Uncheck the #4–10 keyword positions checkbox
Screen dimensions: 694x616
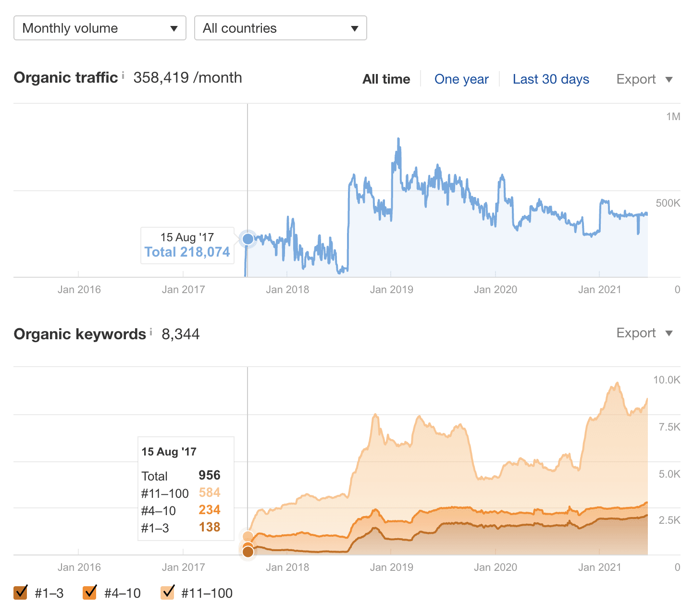coord(90,592)
